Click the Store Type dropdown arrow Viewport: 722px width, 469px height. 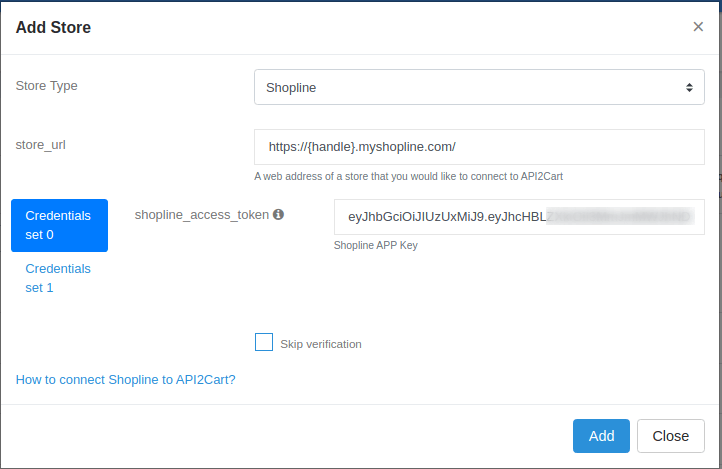tap(689, 88)
